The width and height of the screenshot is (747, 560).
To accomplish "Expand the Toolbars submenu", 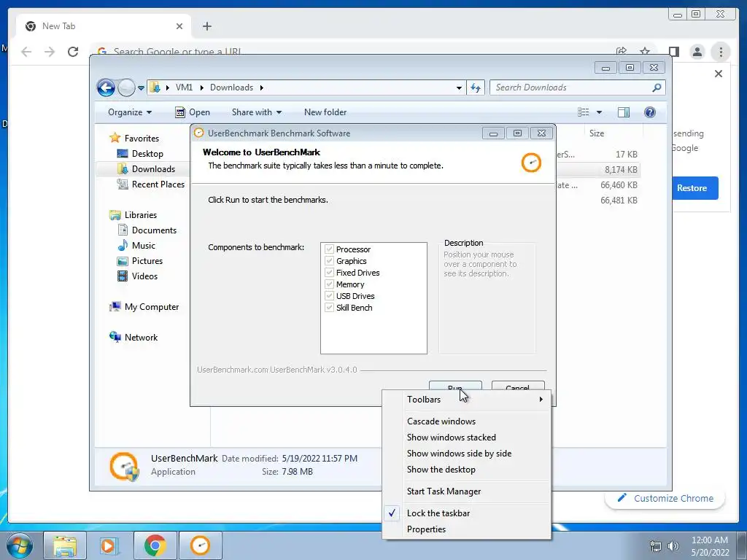I will coord(467,400).
